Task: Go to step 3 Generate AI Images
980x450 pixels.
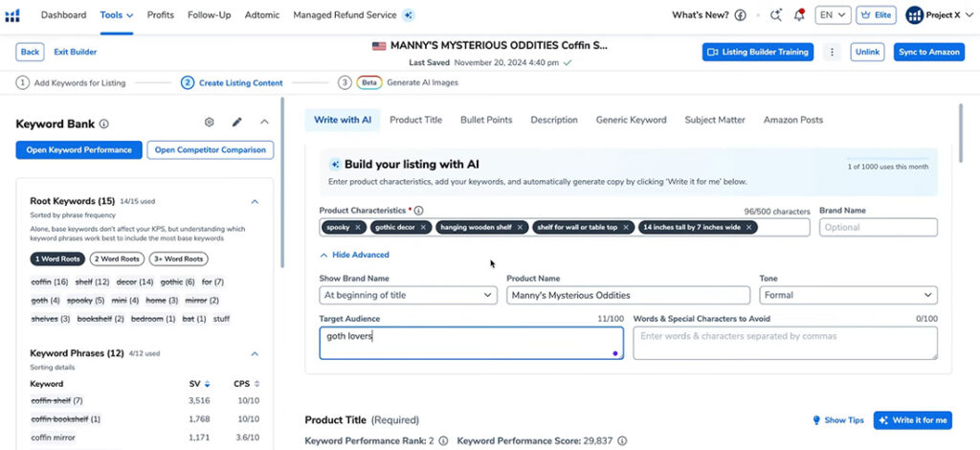Action: click(398, 82)
